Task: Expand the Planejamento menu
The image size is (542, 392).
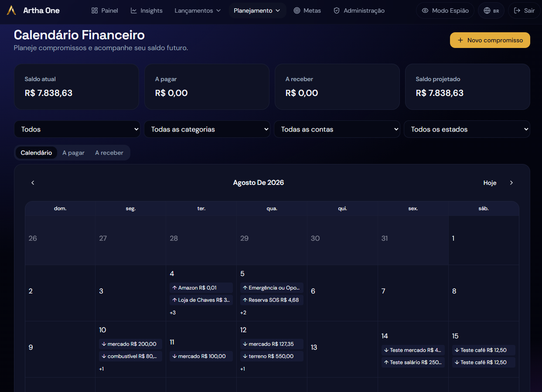Action: pos(257,10)
